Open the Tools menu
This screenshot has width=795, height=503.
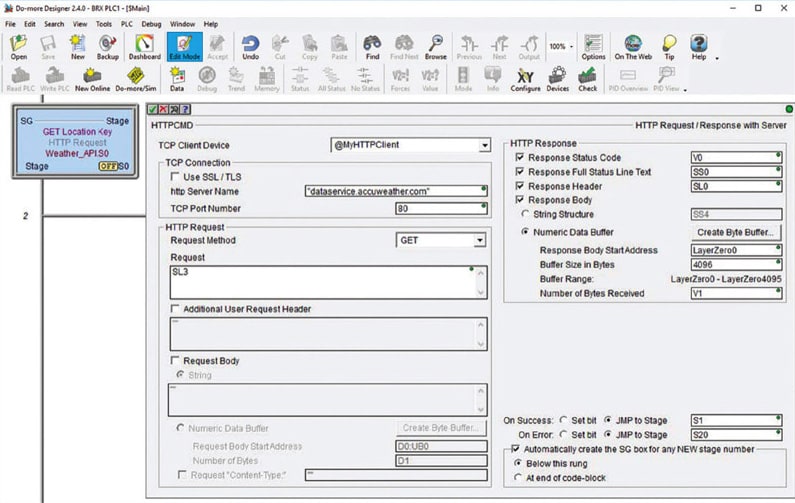coord(103,24)
